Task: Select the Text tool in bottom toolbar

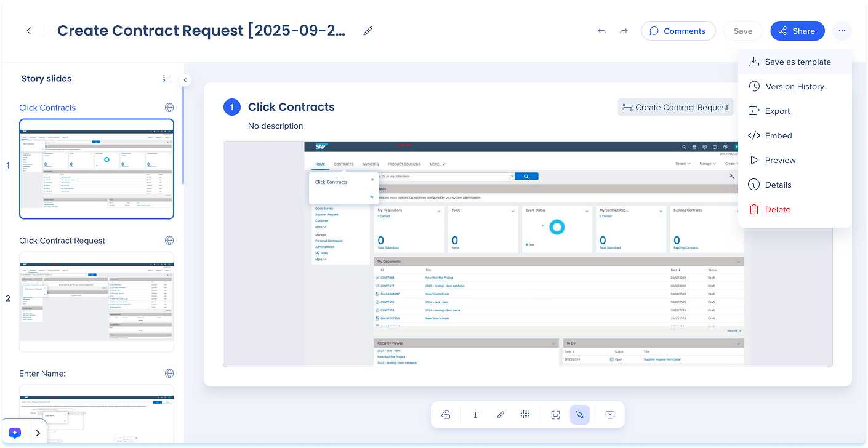Action: click(475, 415)
